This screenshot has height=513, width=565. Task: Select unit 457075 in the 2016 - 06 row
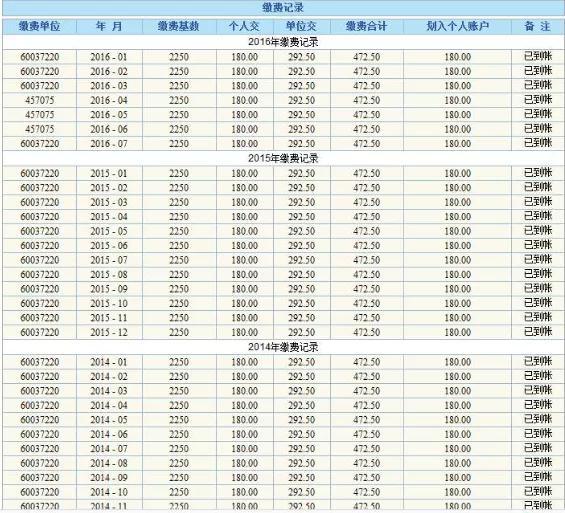pos(40,129)
